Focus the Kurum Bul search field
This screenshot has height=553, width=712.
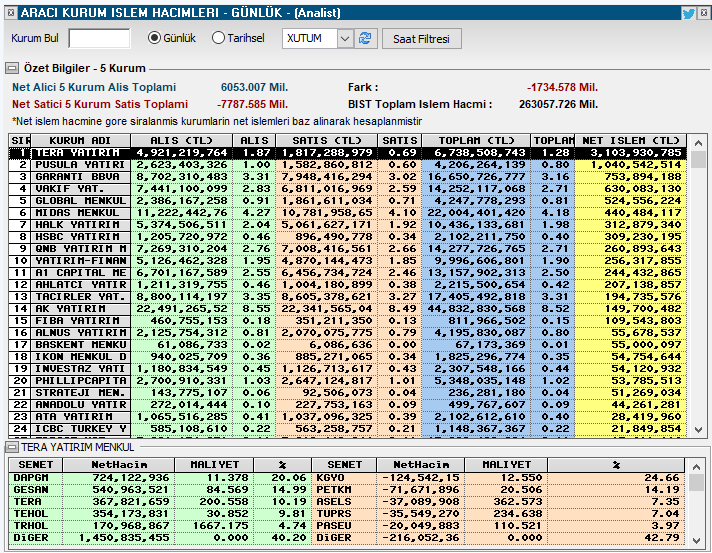[x=99, y=39]
